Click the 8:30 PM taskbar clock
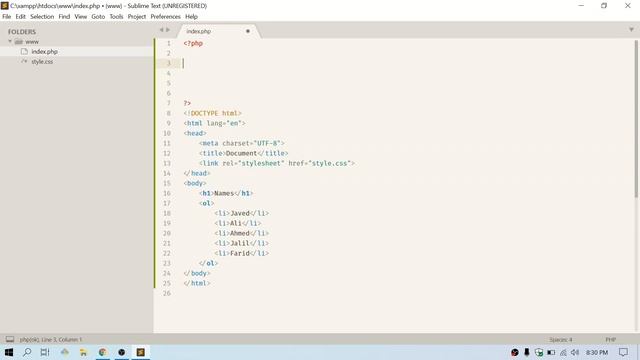This screenshot has width=640, height=360. pyautogui.click(x=597, y=352)
